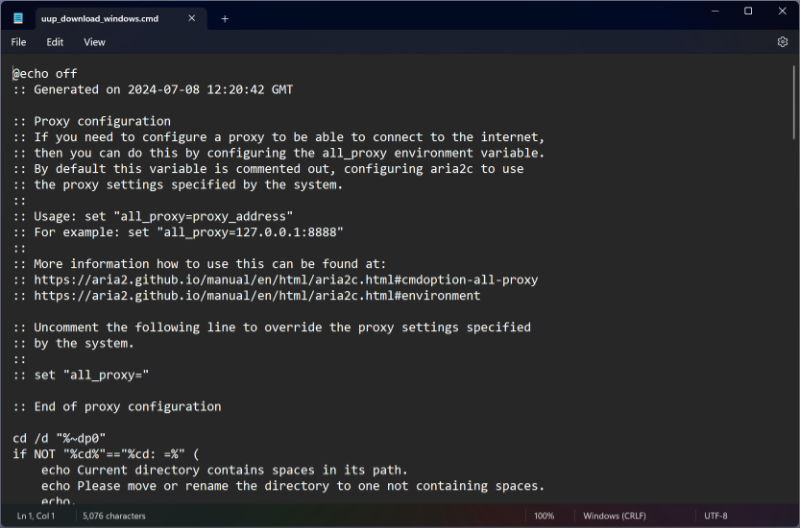Open the Edit menu
800x528 pixels.
click(x=54, y=42)
